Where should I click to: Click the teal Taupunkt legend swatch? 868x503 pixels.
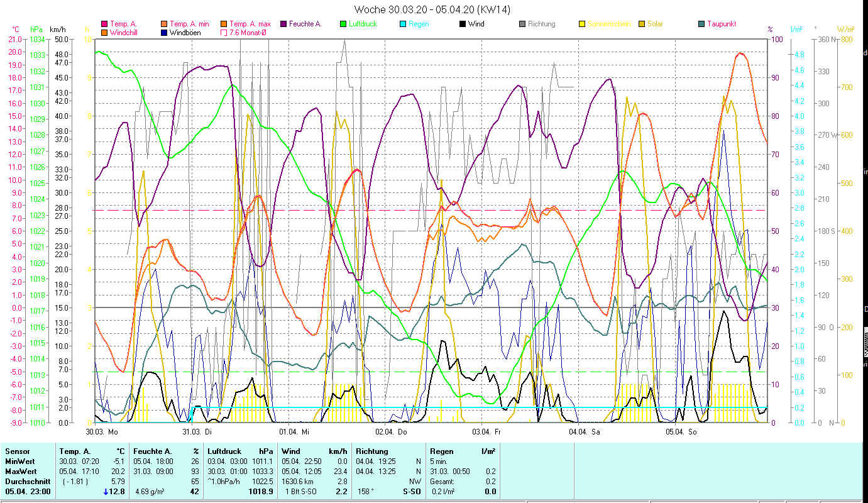click(702, 24)
